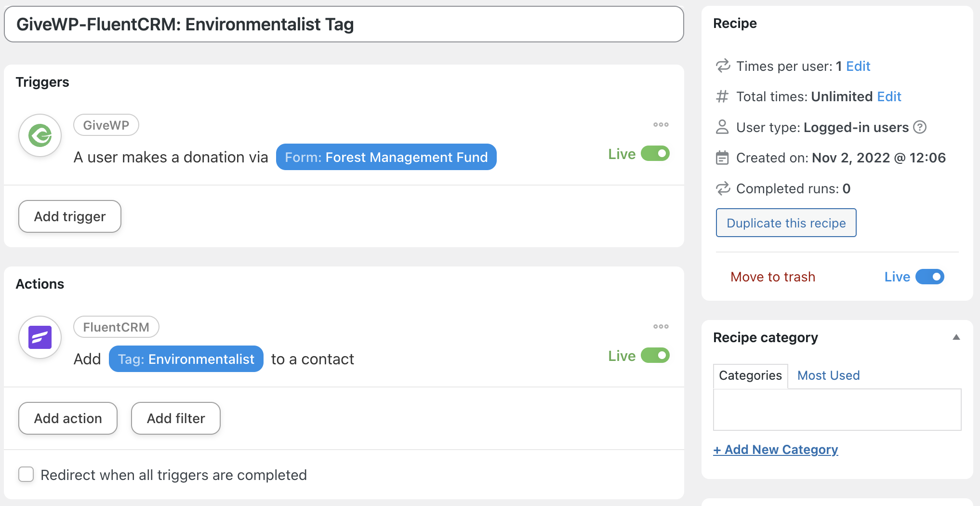Click the help icon beside Logged-in users
This screenshot has width=980, height=506.
[919, 127]
